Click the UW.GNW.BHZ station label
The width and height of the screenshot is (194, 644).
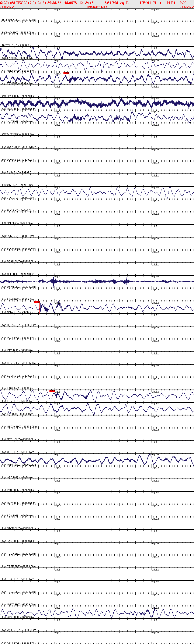coord(18,312)
